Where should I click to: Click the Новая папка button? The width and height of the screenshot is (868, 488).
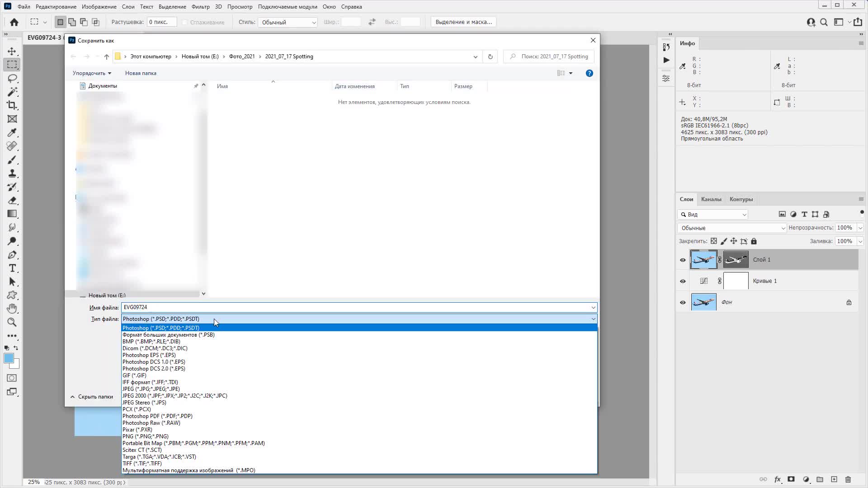click(141, 73)
